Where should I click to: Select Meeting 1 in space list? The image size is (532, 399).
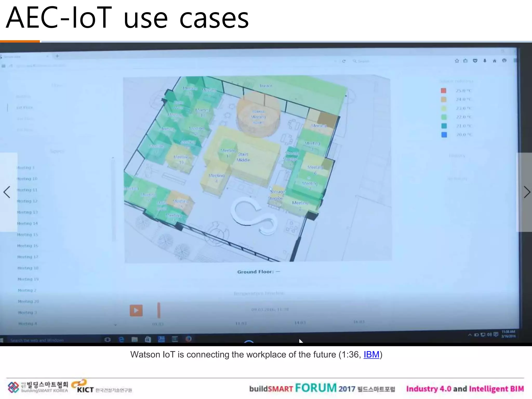tap(25, 168)
